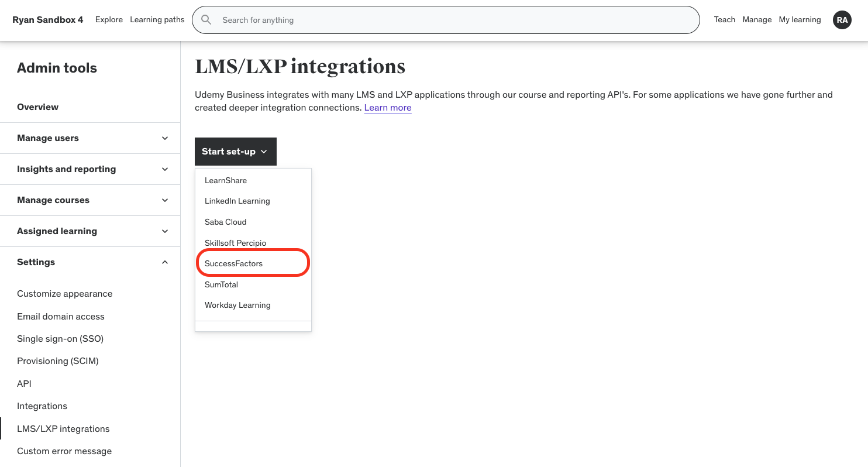Focus the Search for anything field

coord(446,20)
